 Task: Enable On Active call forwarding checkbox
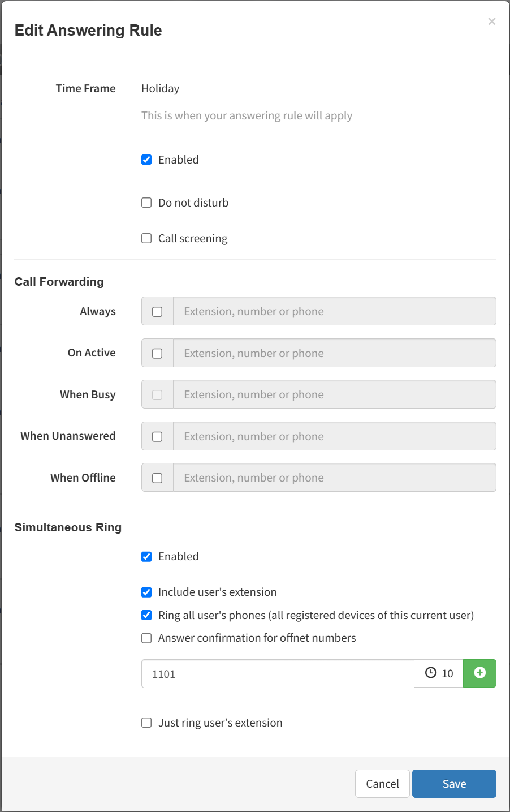coord(157,353)
